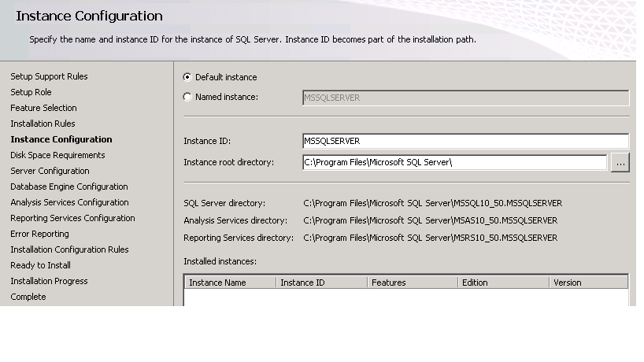Click the SQL Server directory path MSSQL10_50.MSSQLSERVER
This screenshot has height=362, width=644.
click(x=432, y=203)
